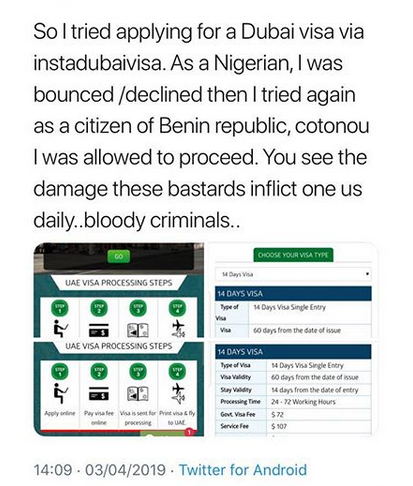413x486 pixels.
Task: Open bottom-right 14 Days Visa table image
Action: pyautogui.click(x=293, y=389)
